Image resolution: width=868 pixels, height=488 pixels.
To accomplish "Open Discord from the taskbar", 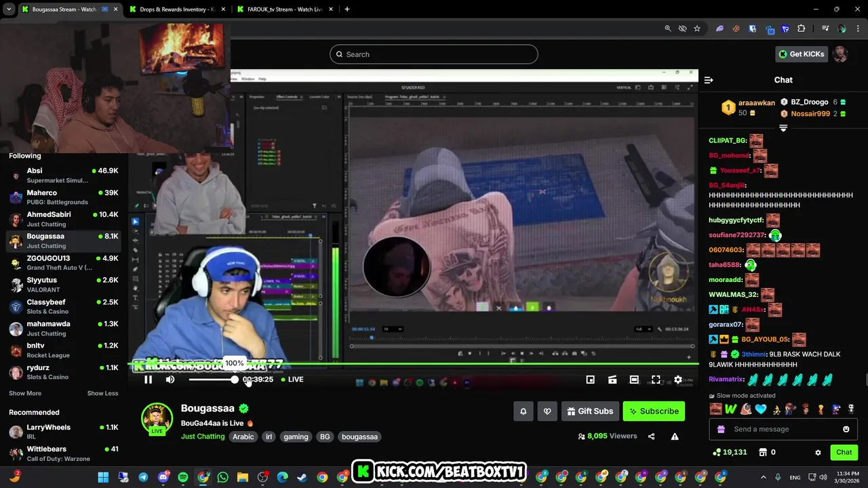I will (163, 477).
